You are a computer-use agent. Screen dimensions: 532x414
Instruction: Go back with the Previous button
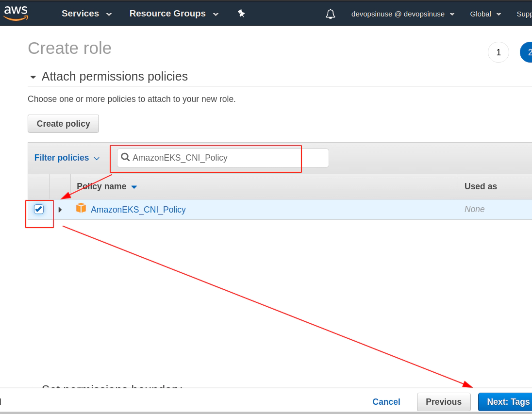pos(444,402)
